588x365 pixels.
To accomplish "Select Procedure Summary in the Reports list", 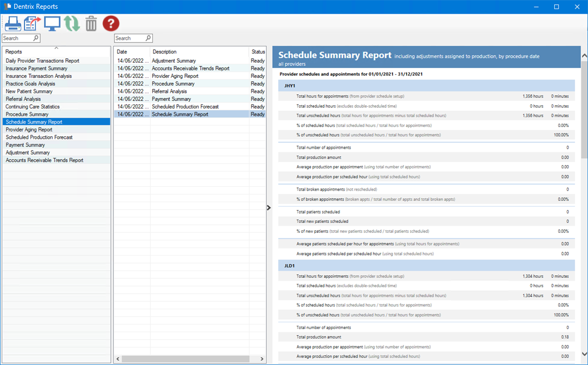I will coord(56,114).
